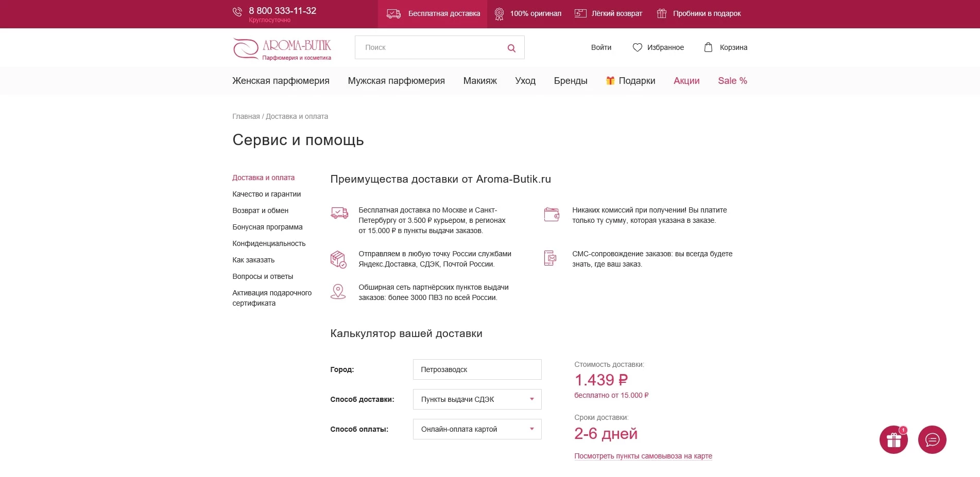Open the chat support bubble icon
Screen dimensions: 980x477
tap(933, 440)
